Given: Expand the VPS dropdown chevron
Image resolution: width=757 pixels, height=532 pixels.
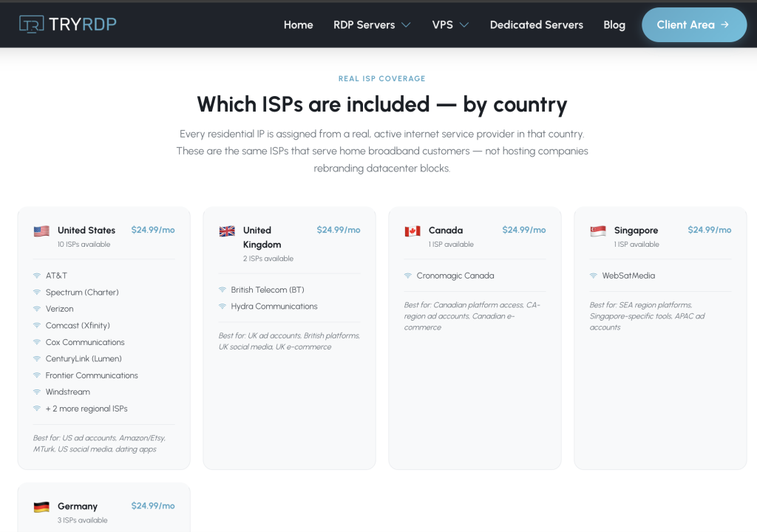Looking at the screenshot, I should tap(464, 24).
